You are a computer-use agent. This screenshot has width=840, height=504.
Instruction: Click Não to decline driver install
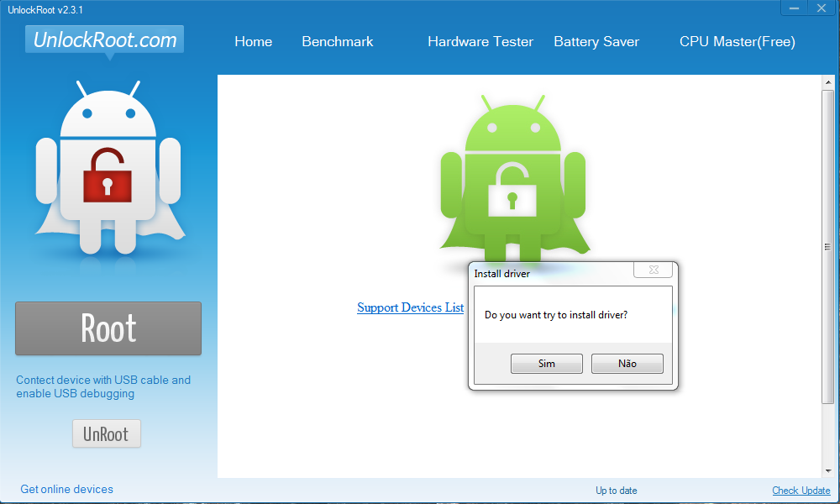click(627, 364)
